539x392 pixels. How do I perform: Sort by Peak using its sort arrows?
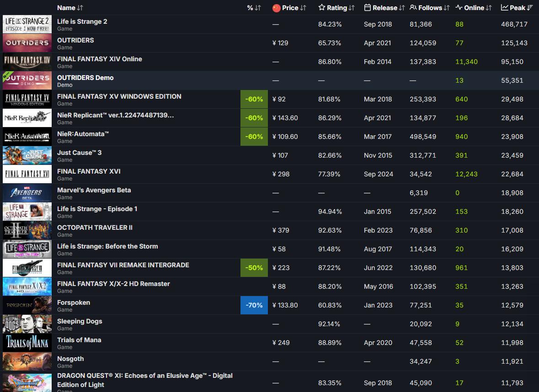coord(530,8)
